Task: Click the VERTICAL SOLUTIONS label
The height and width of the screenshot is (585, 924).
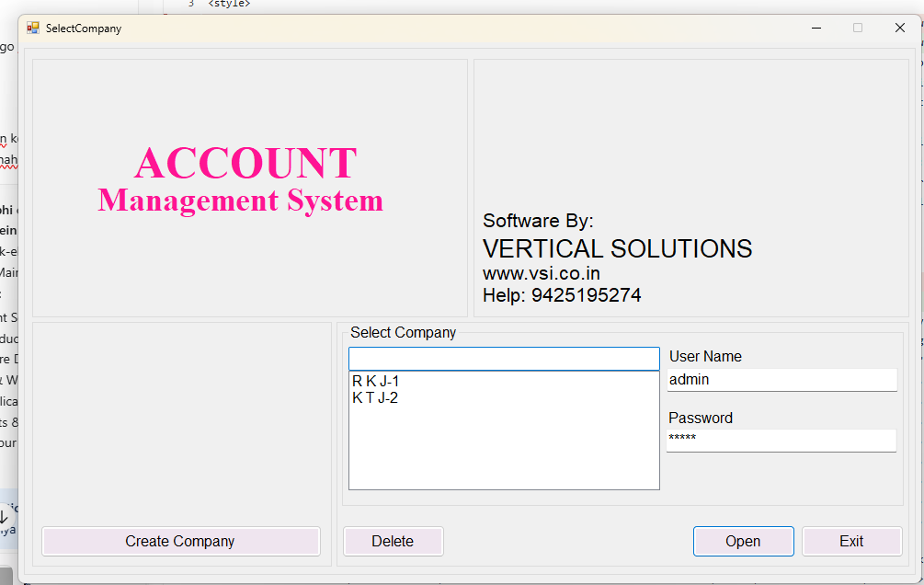Action: tap(617, 248)
